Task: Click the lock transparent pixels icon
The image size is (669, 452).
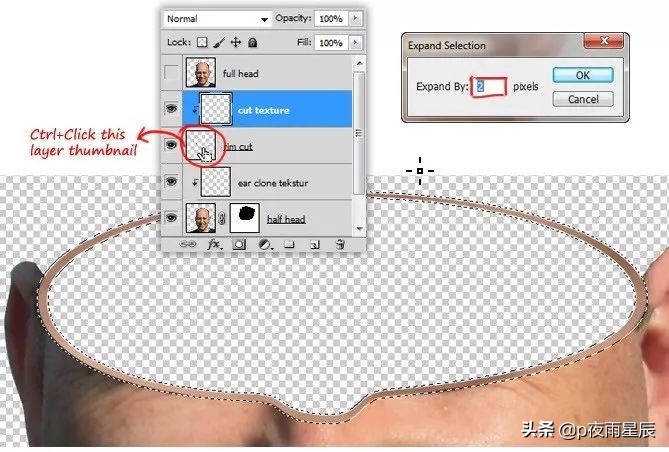Action: click(x=202, y=42)
